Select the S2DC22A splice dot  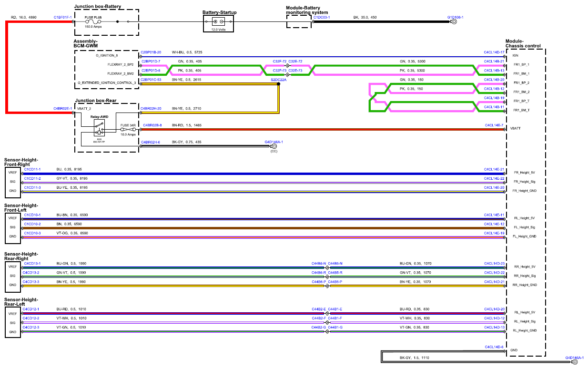278,84
